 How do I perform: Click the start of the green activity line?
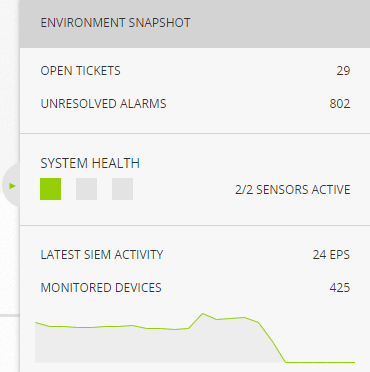(x=36, y=322)
